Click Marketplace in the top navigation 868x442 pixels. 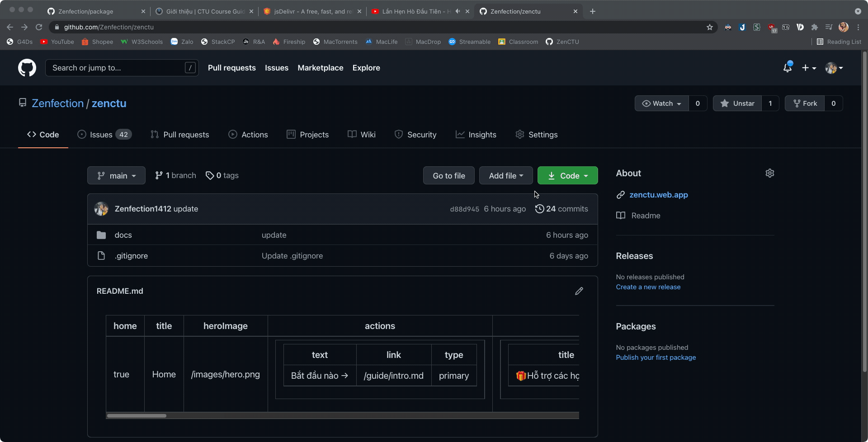321,68
